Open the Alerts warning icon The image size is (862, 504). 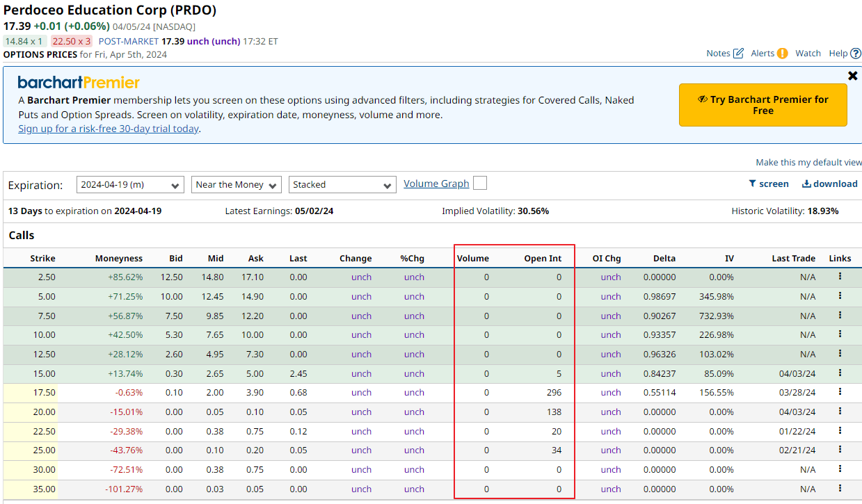782,54
